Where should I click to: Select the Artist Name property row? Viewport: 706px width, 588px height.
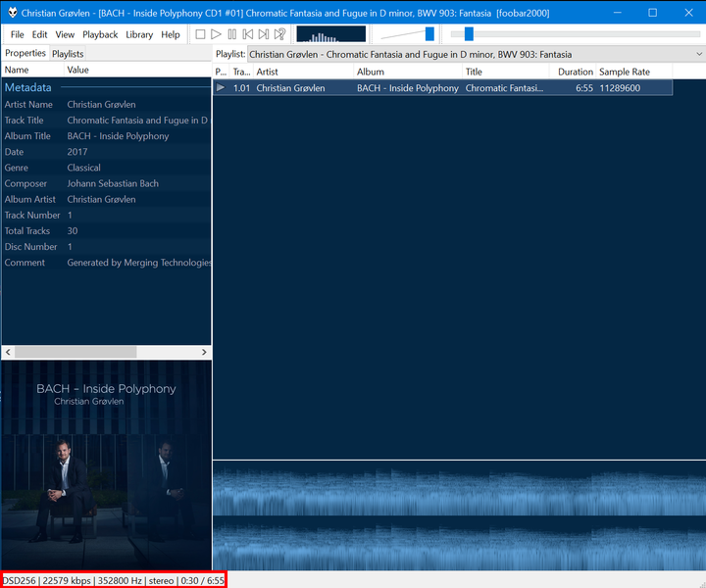[x=106, y=105]
